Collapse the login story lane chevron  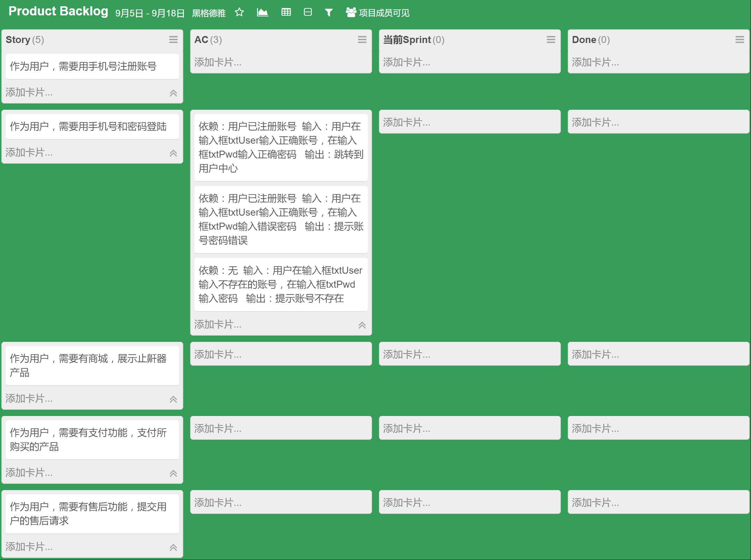pos(173,153)
